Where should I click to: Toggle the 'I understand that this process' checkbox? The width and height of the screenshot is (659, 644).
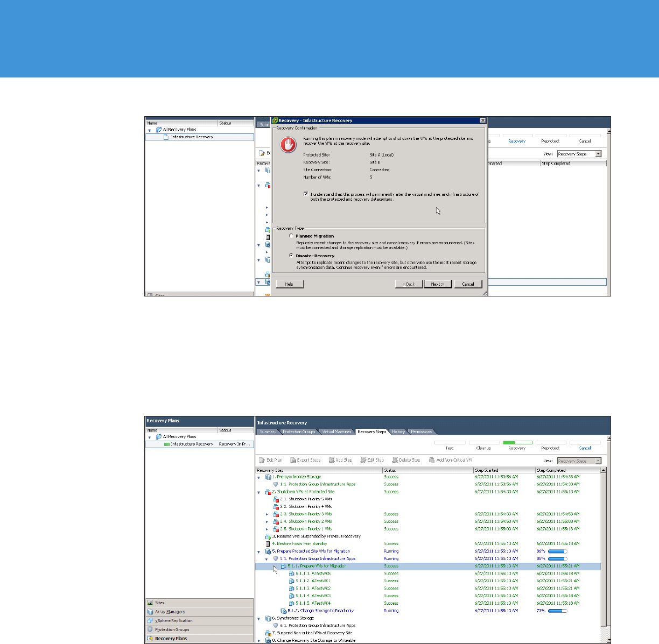[306, 194]
